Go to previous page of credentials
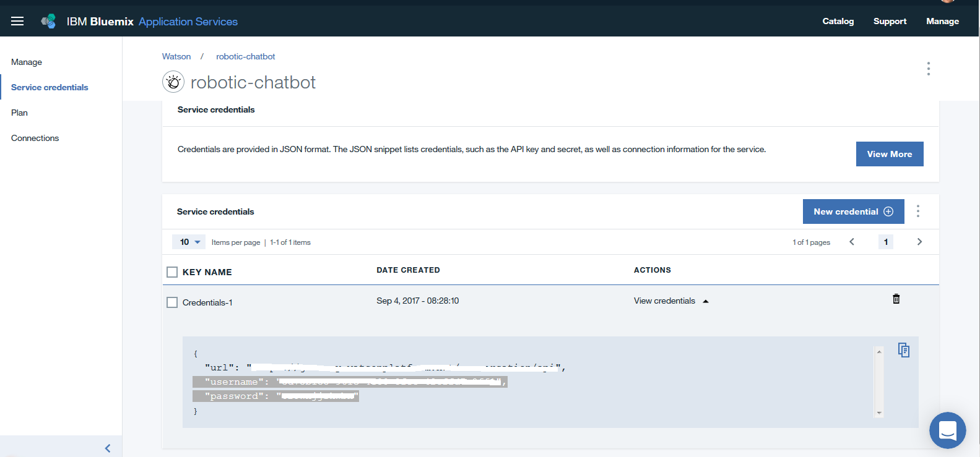The width and height of the screenshot is (980, 457). [852, 242]
